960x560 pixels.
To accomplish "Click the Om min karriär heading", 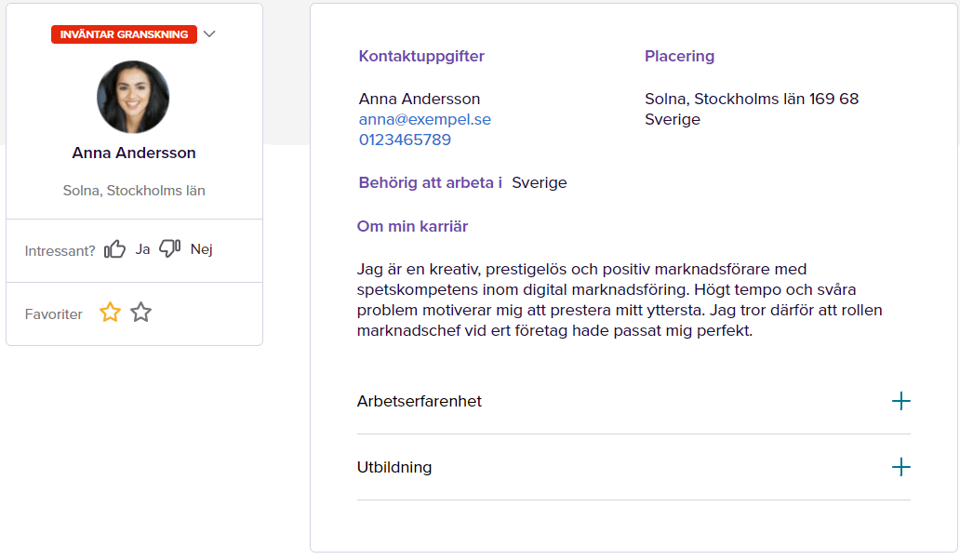I will (413, 226).
